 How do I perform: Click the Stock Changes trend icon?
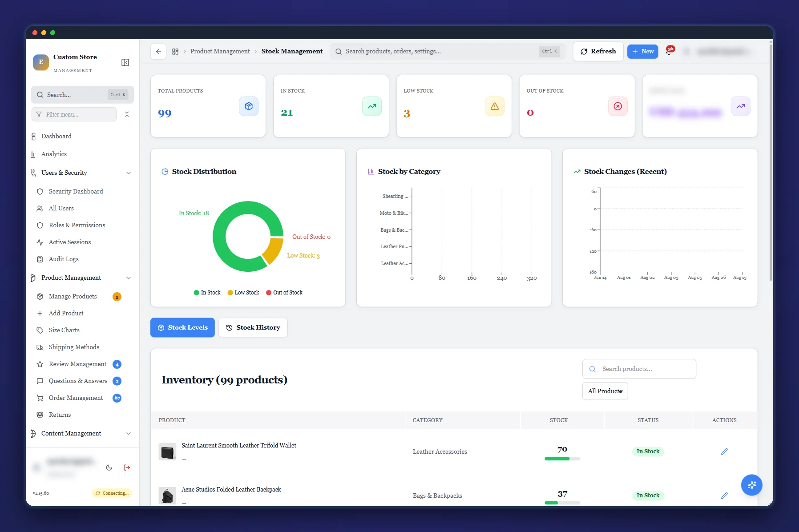[x=577, y=172]
